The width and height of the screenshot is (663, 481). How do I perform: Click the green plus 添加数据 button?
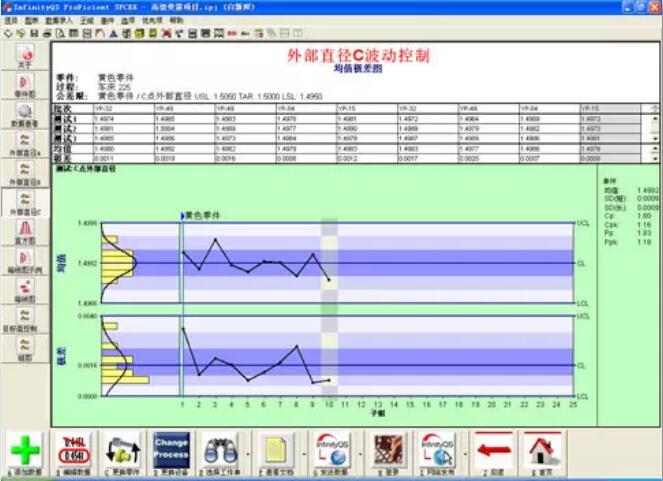coord(25,454)
